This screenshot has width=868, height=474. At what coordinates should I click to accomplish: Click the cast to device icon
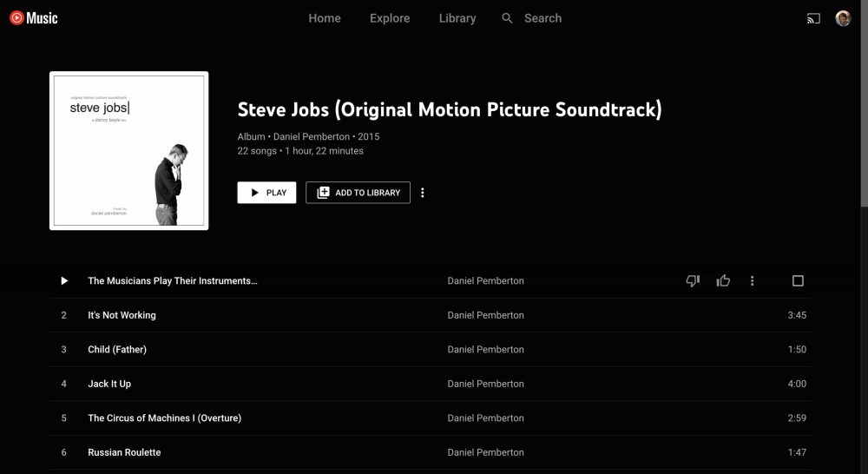coord(813,18)
